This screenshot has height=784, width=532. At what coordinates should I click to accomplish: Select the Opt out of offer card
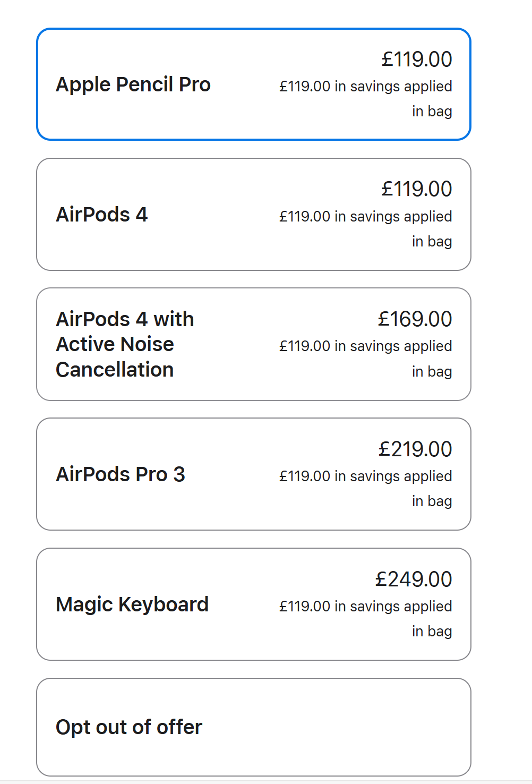(253, 727)
